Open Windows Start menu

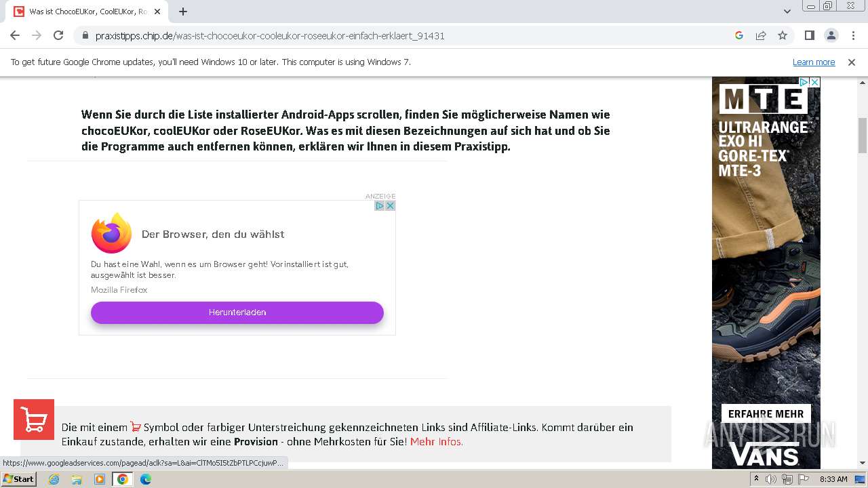[x=19, y=479]
